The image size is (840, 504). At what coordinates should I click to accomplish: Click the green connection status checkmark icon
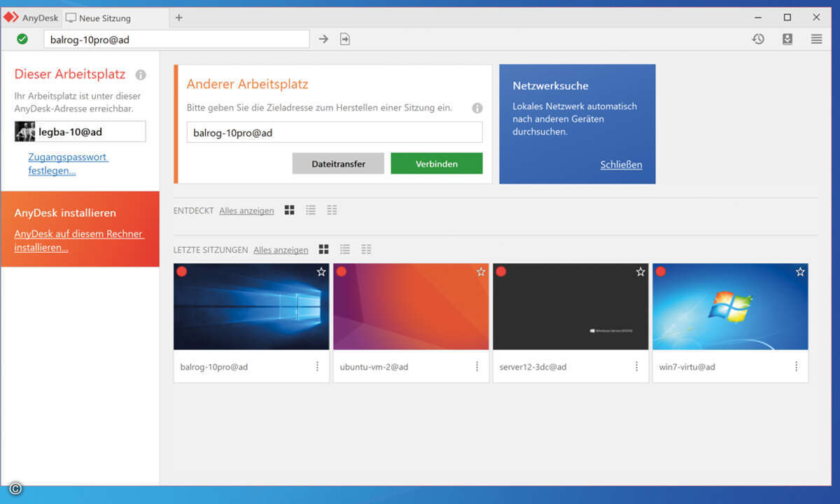[x=22, y=39]
